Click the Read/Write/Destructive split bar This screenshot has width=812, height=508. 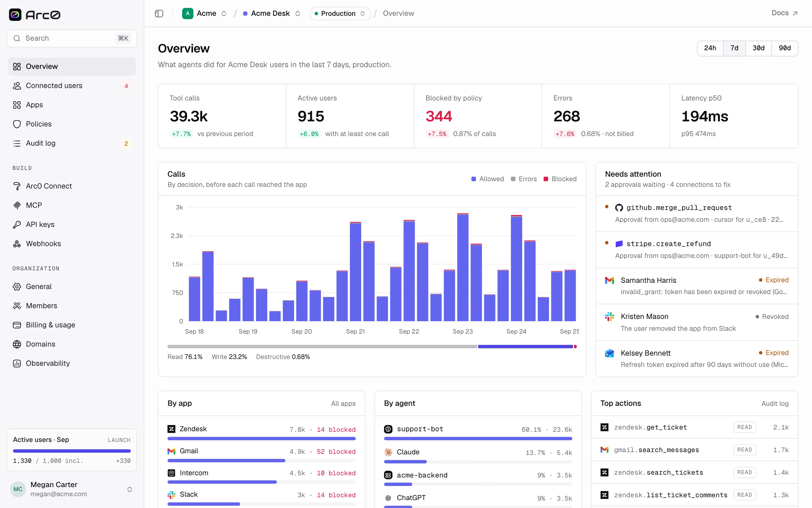pyautogui.click(x=372, y=346)
